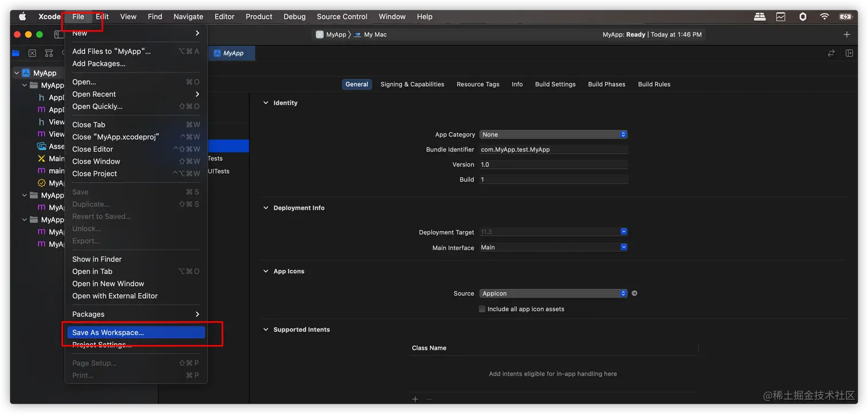
Task: Choose Show in Finder
Action: [x=136, y=259]
